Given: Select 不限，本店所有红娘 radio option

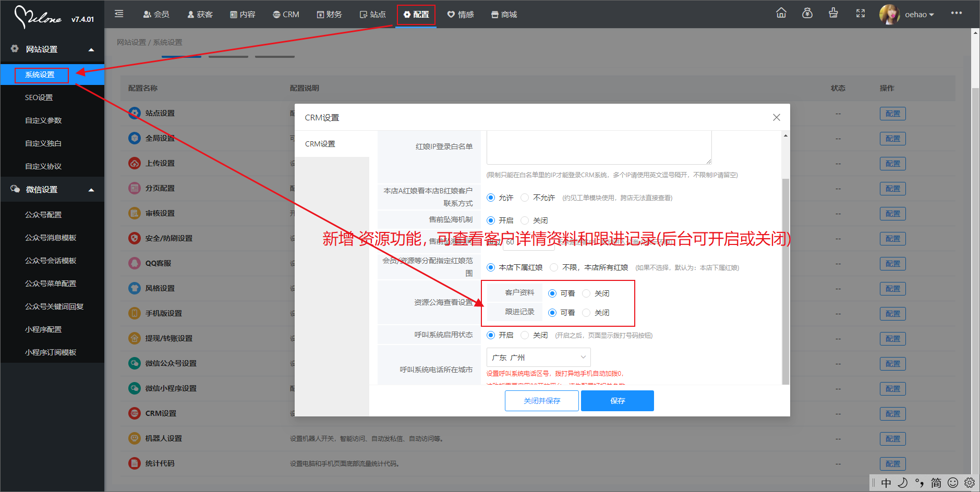Looking at the screenshot, I should coord(554,267).
